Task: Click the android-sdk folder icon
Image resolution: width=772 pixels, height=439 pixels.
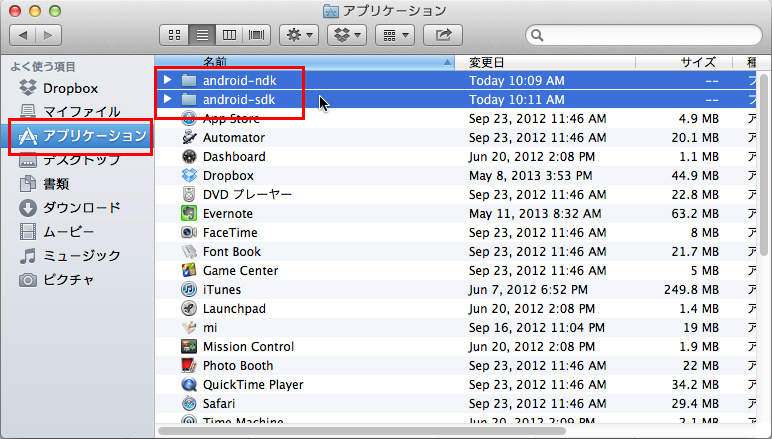Action: point(189,99)
